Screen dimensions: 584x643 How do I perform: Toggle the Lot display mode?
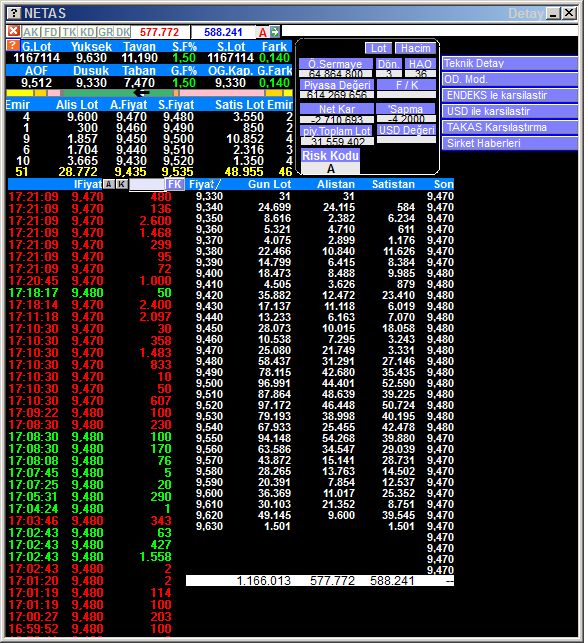pos(378,48)
